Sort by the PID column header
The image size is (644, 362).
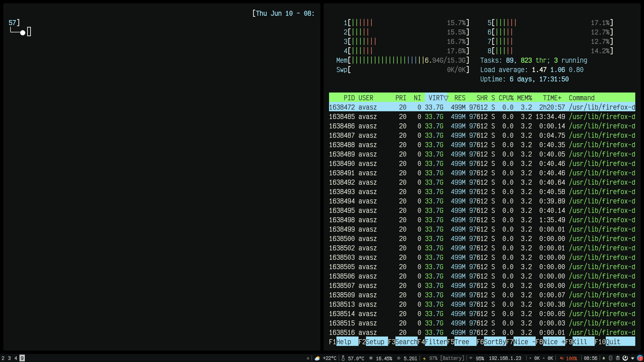coord(349,98)
